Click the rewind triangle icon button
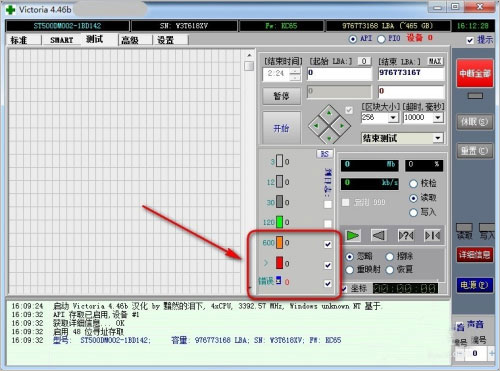Screen dimensions: 500x371 [379, 235]
